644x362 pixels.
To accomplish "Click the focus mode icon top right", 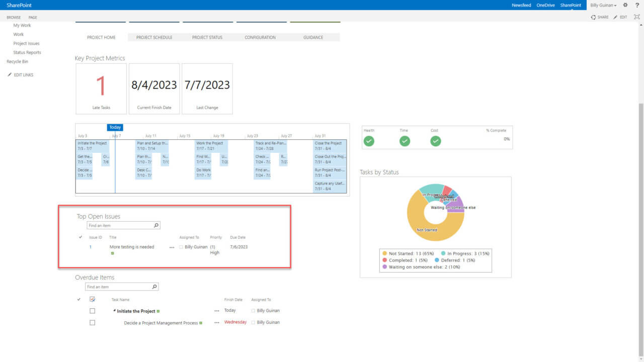I will 637,17.
